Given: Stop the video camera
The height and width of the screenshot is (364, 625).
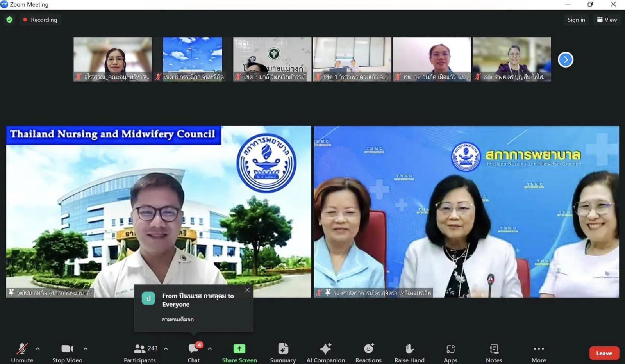Looking at the screenshot, I should pos(67,353).
